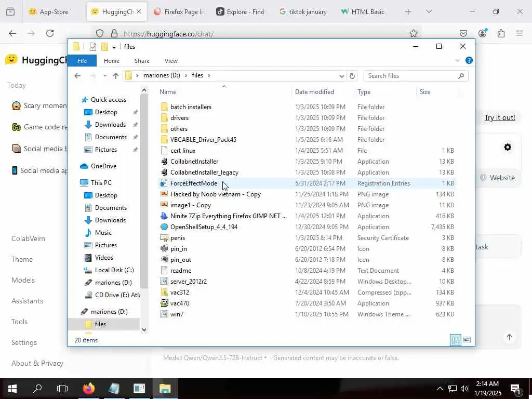
Task: Select the vac312 compressed folder icon
Action: pyautogui.click(x=164, y=292)
